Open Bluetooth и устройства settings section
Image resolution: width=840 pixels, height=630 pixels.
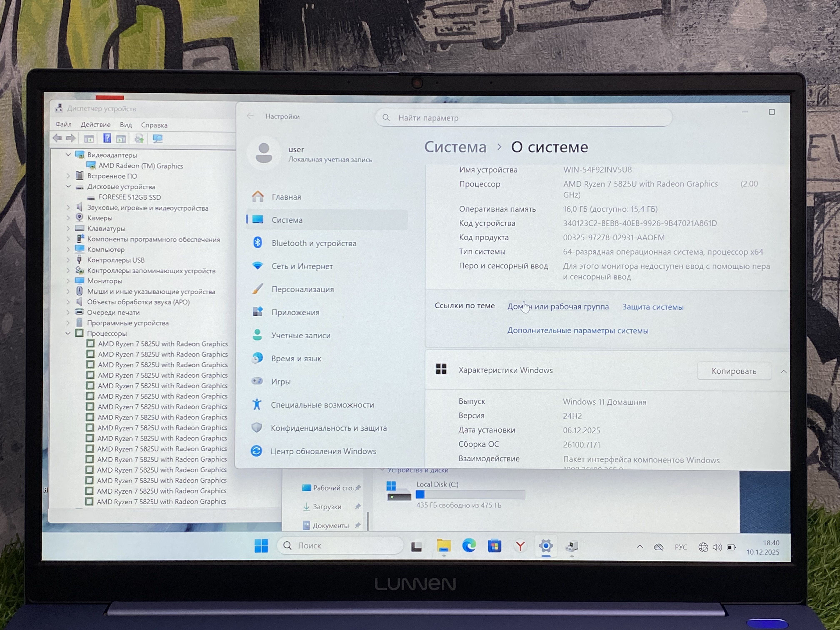click(x=314, y=243)
